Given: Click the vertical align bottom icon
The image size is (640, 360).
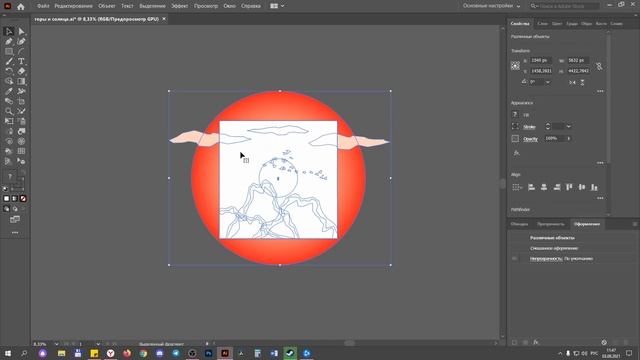Looking at the screenshot, I should tap(594, 187).
